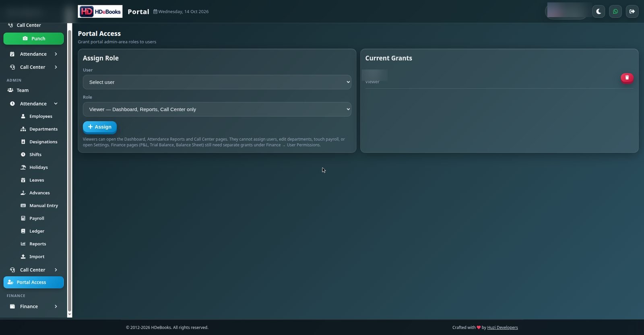This screenshot has width=644, height=335.
Task: Open Advances icon in sidebar
Action: click(23, 193)
